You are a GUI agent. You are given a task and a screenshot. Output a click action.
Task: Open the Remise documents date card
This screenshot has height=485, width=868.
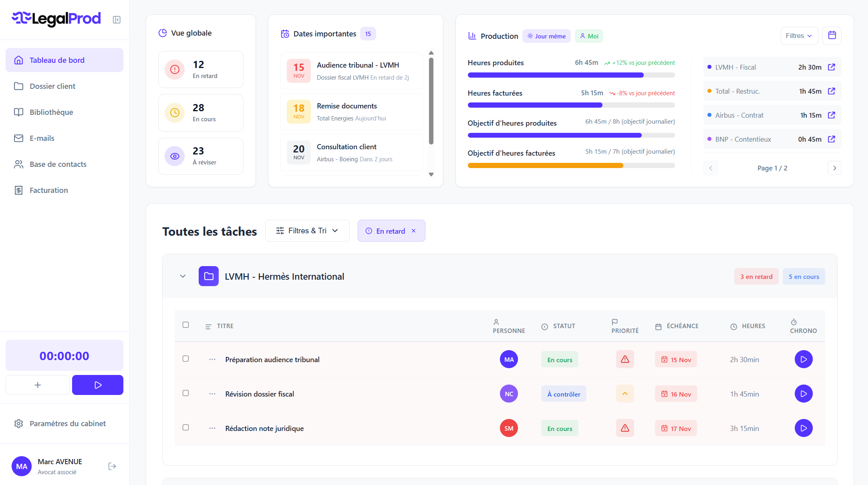352,112
